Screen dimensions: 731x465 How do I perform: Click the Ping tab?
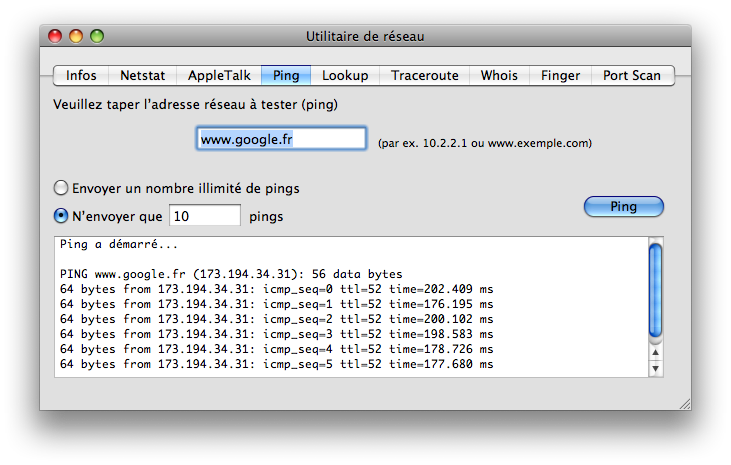[x=286, y=76]
